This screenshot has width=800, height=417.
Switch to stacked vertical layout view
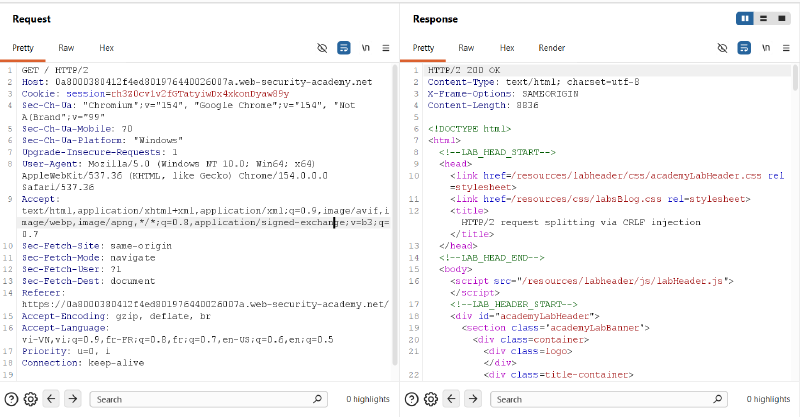point(763,18)
